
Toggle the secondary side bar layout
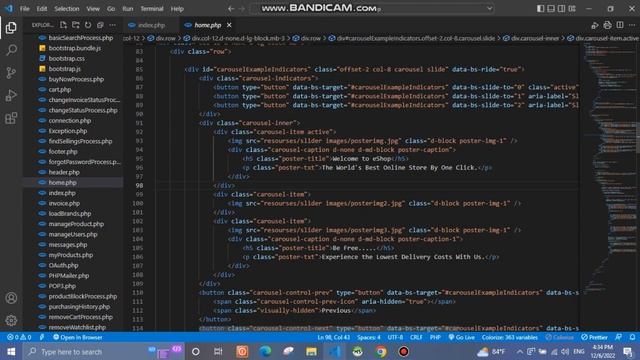[x=562, y=9]
